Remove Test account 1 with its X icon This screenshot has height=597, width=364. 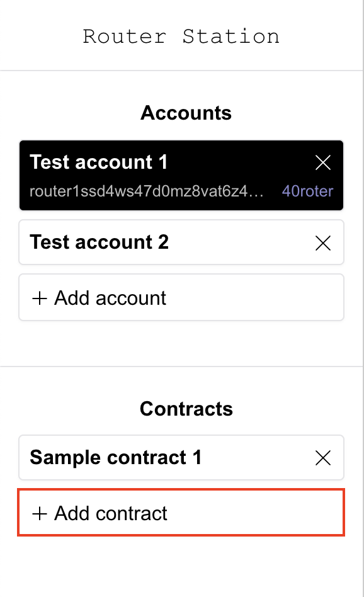point(323,162)
